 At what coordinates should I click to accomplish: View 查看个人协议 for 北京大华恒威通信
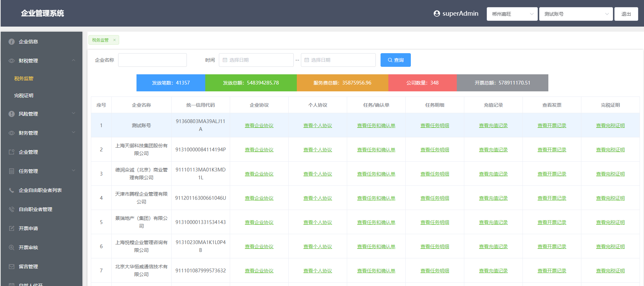point(318,271)
